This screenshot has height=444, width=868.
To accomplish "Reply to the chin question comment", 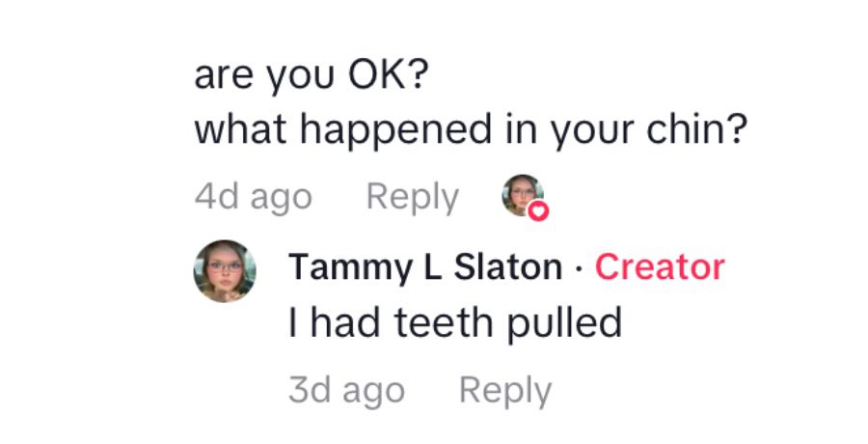I will pos(412,197).
